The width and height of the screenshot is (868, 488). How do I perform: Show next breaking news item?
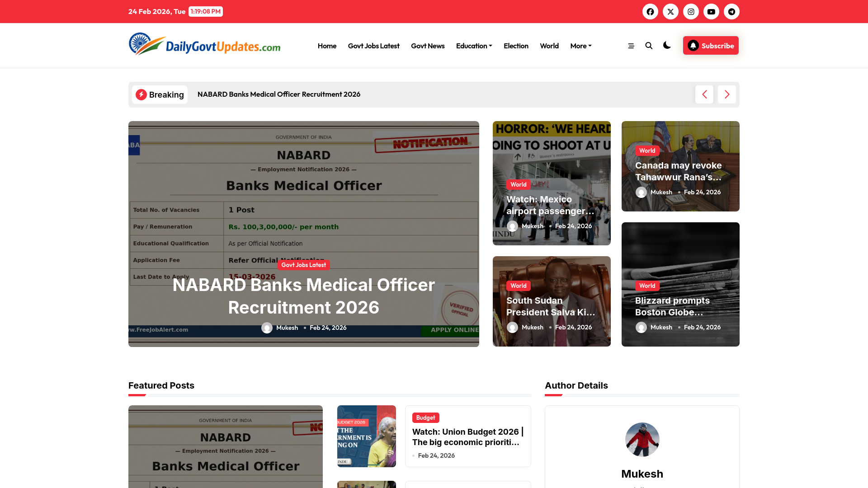tap(727, 94)
